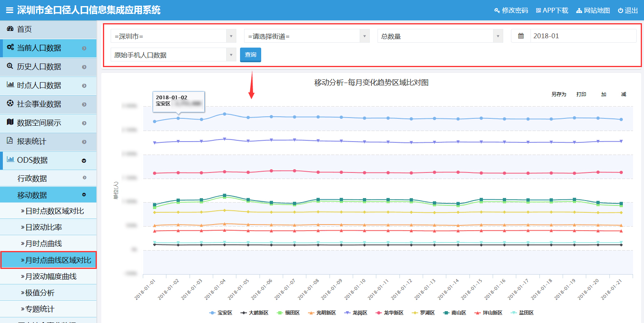
Task: Open 日波动比率 menu item
Action: tap(48, 227)
